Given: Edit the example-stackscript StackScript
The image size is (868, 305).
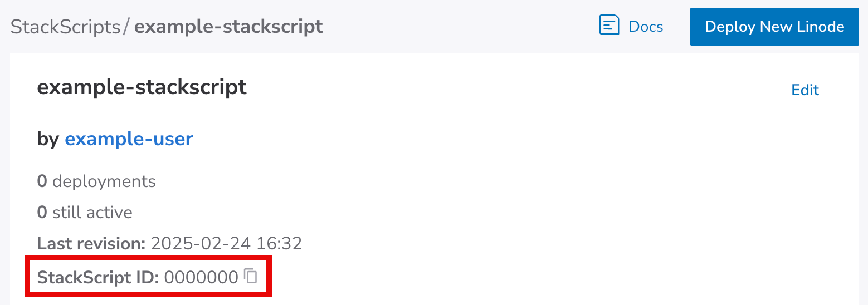Looking at the screenshot, I should pyautogui.click(x=805, y=90).
